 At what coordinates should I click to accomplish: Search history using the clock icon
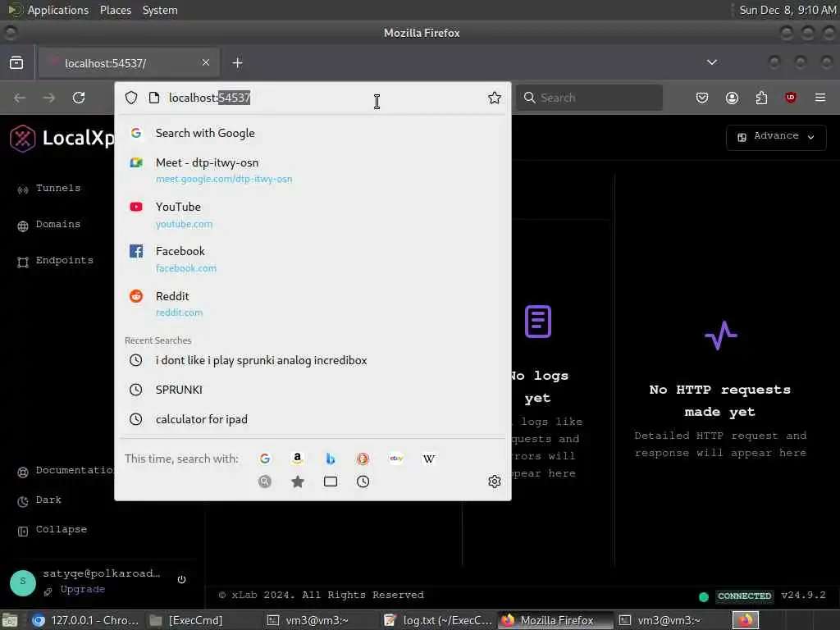point(363,482)
